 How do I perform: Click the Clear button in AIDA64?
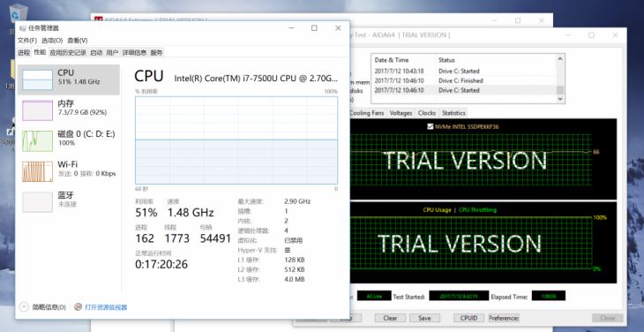390,318
